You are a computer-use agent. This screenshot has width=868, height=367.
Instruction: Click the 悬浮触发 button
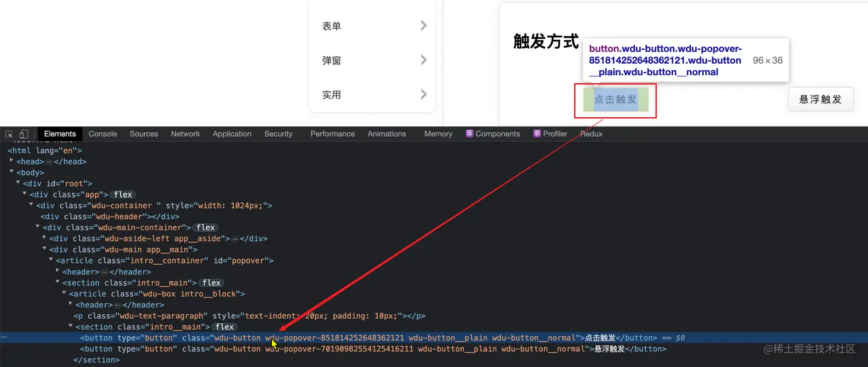click(820, 99)
